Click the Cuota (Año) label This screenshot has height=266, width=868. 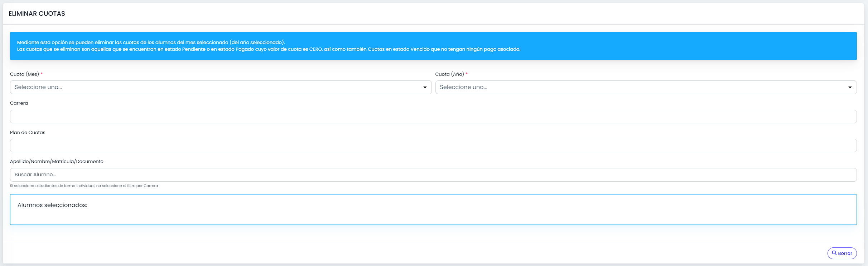coord(449,74)
